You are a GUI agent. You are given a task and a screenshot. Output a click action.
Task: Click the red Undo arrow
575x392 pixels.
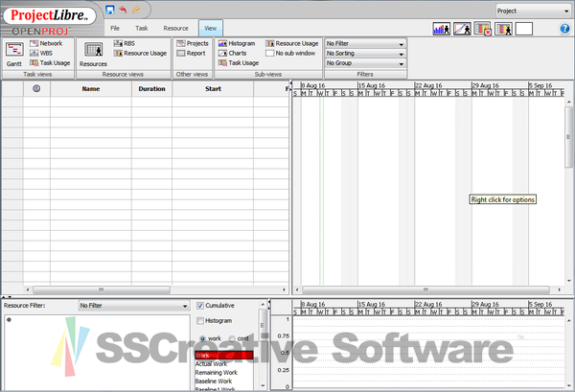tap(123, 10)
